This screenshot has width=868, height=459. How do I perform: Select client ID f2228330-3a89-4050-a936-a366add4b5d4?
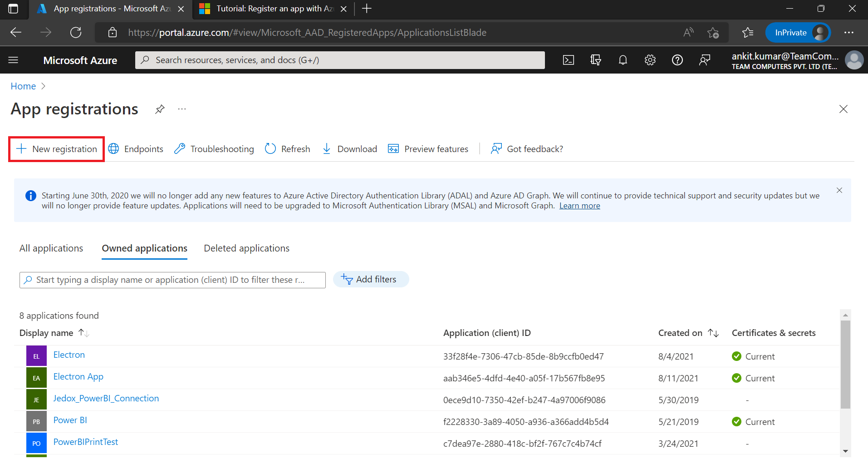click(526, 422)
